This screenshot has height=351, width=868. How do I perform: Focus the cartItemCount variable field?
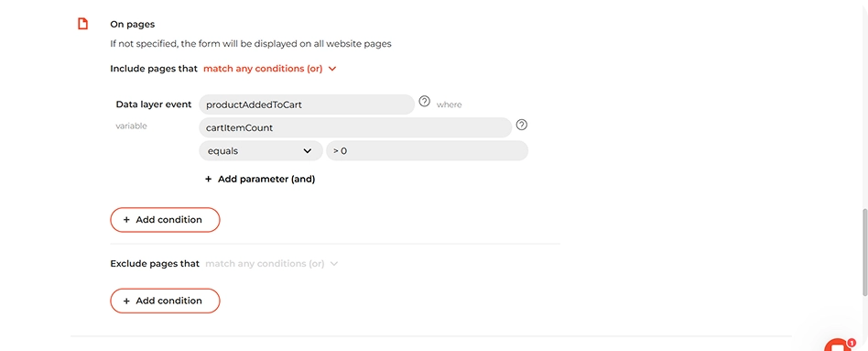(355, 127)
